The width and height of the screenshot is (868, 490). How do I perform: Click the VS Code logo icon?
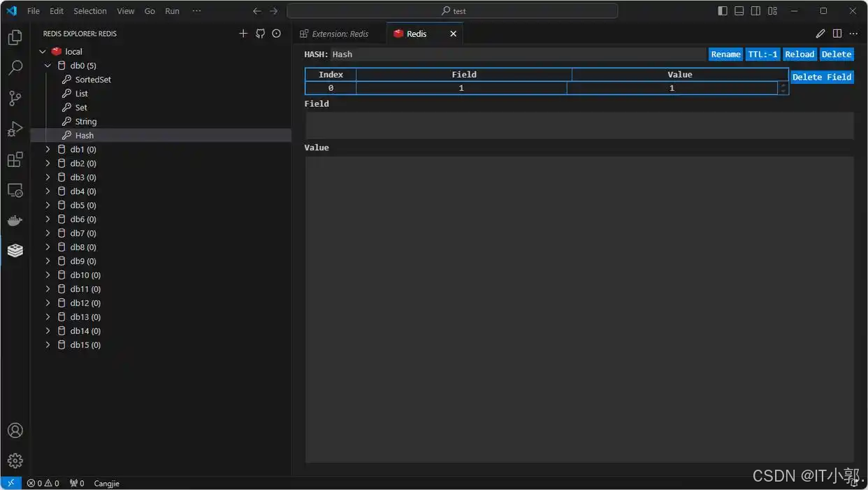tap(11, 11)
